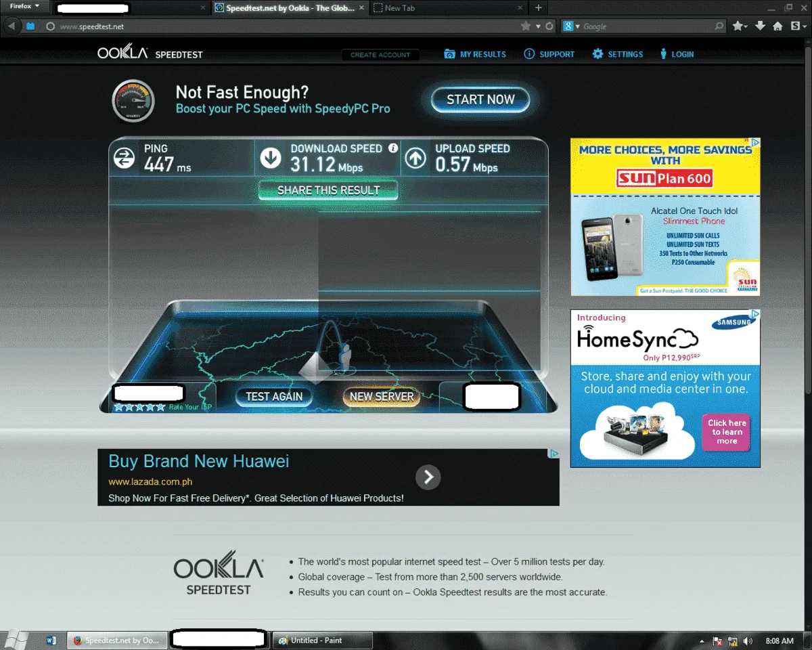The height and width of the screenshot is (650, 812).
Task: Click the TEST AGAIN button
Action: coord(274,397)
